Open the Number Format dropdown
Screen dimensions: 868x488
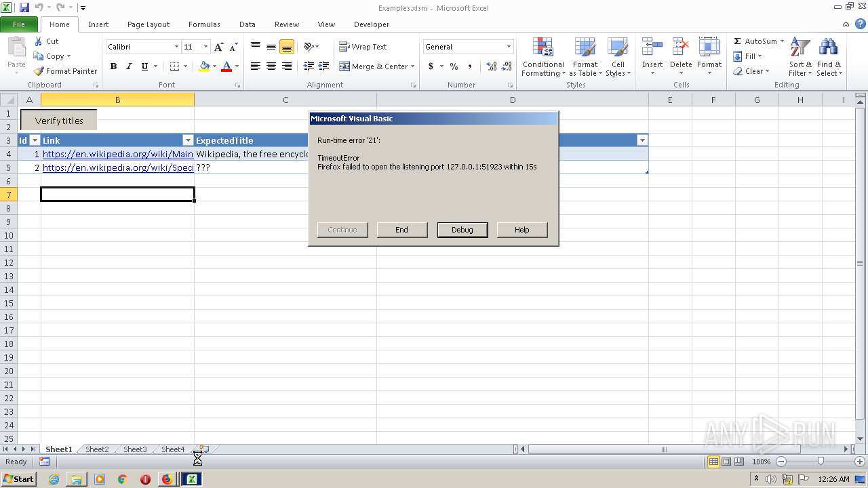(509, 47)
